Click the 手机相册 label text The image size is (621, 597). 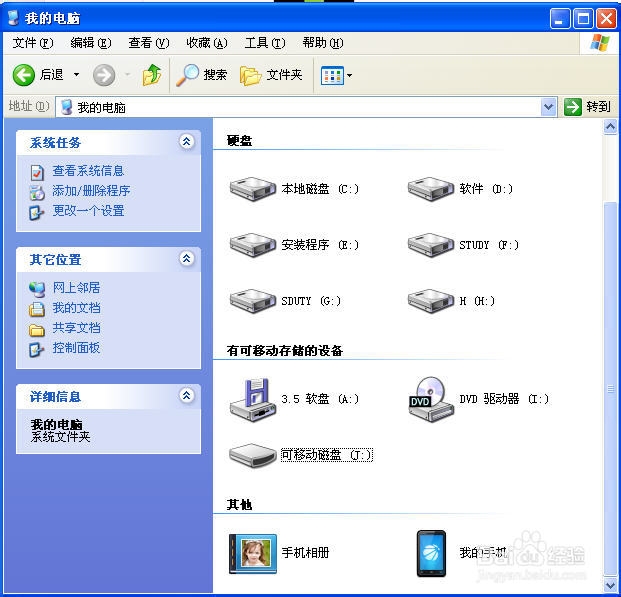coord(305,553)
